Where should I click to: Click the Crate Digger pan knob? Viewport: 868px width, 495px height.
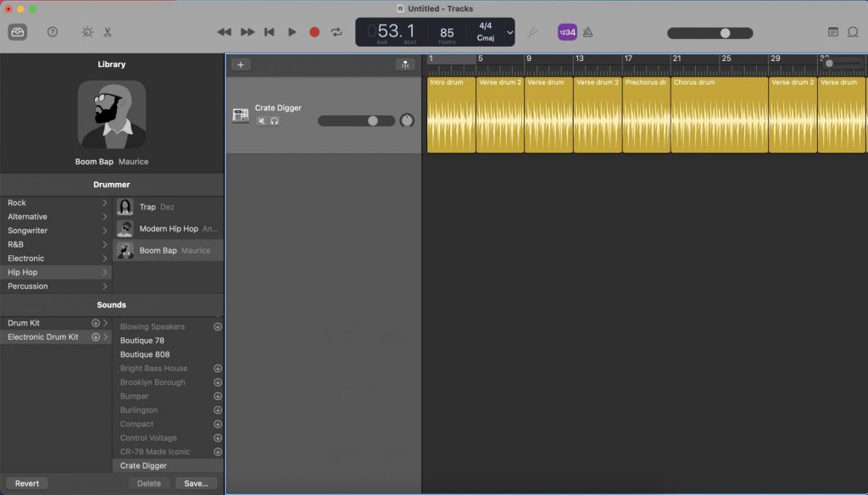click(x=407, y=120)
